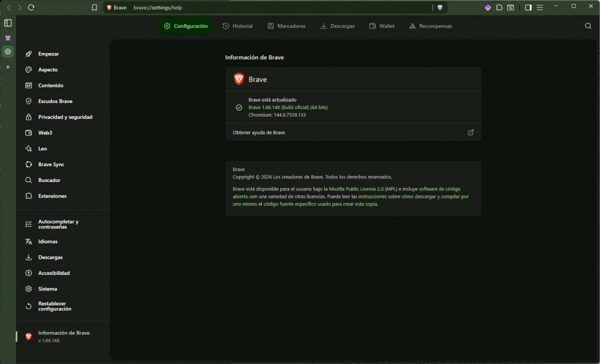Open the Extensions puzzle icon
The width and height of the screenshot is (600, 364).
pyautogui.click(x=499, y=7)
